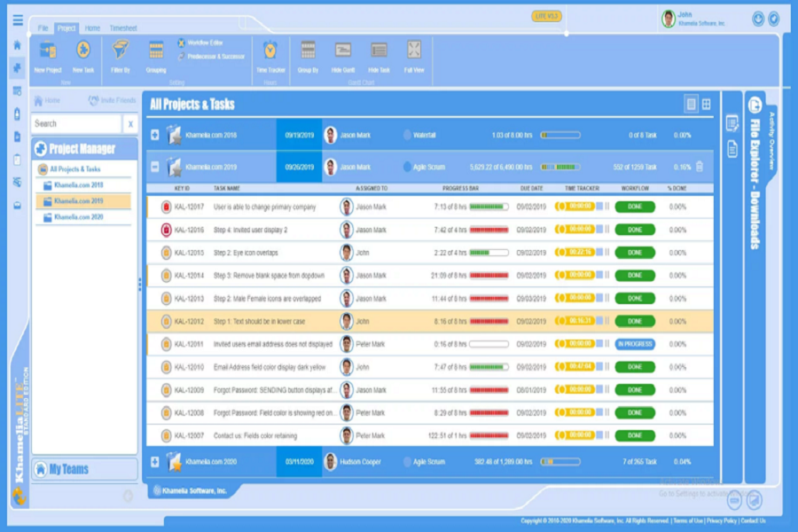Click the power icon at top right
This screenshot has width=798, height=532.
tap(758, 19)
